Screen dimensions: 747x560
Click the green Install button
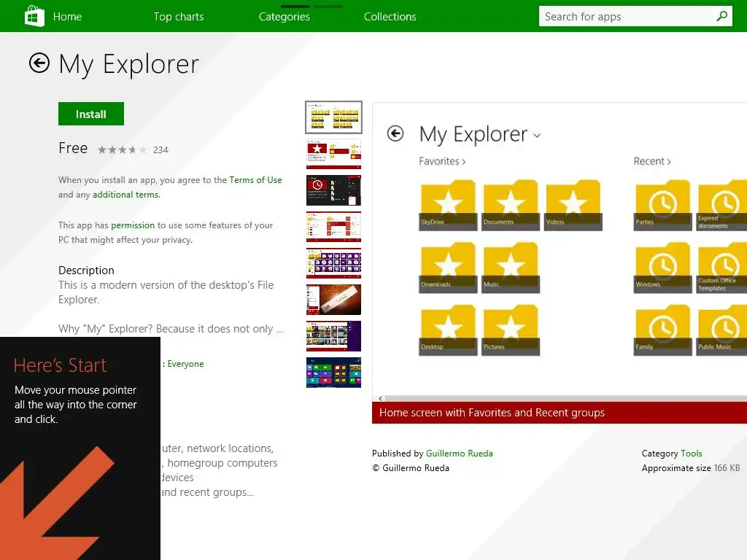coord(91,114)
